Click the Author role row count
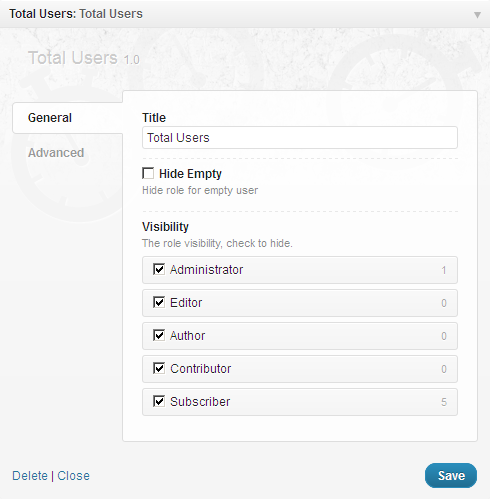 point(444,336)
